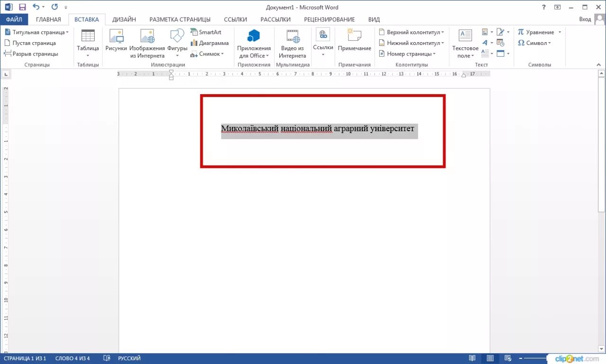Click the tab selector at ruler corner
Viewport: 606px width, 364px height.
click(x=6, y=74)
